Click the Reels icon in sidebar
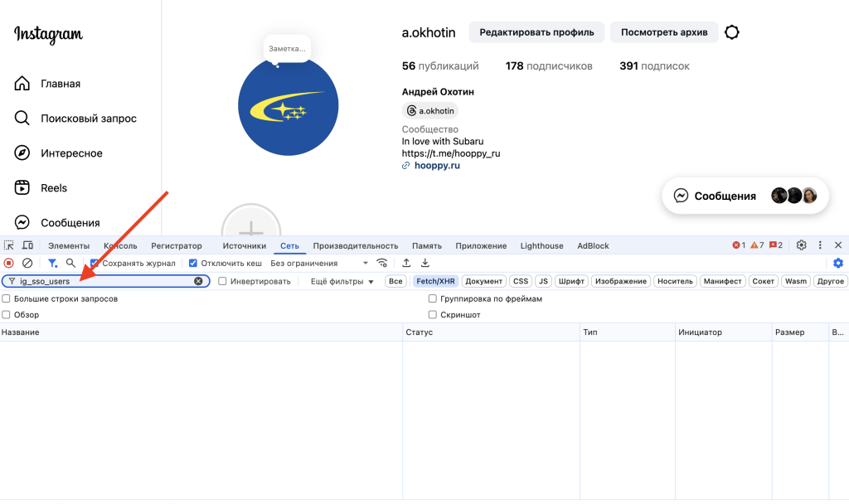This screenshot has width=849, height=504. [x=22, y=188]
